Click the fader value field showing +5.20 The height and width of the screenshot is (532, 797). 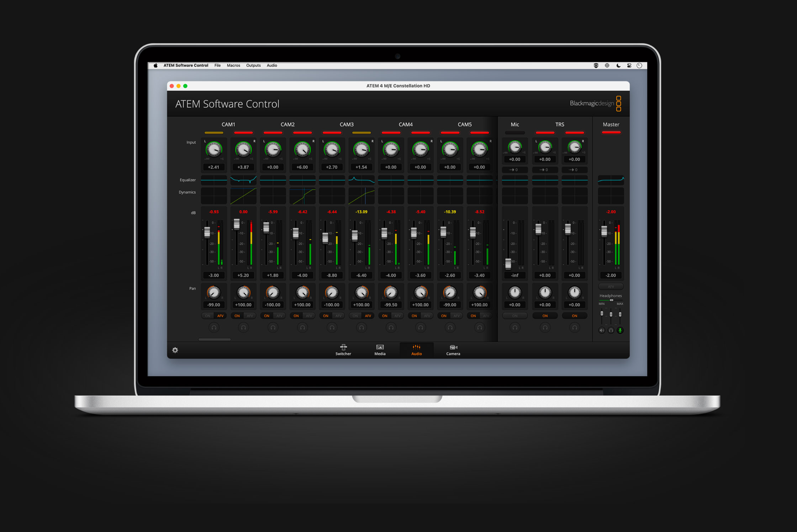[x=243, y=275]
